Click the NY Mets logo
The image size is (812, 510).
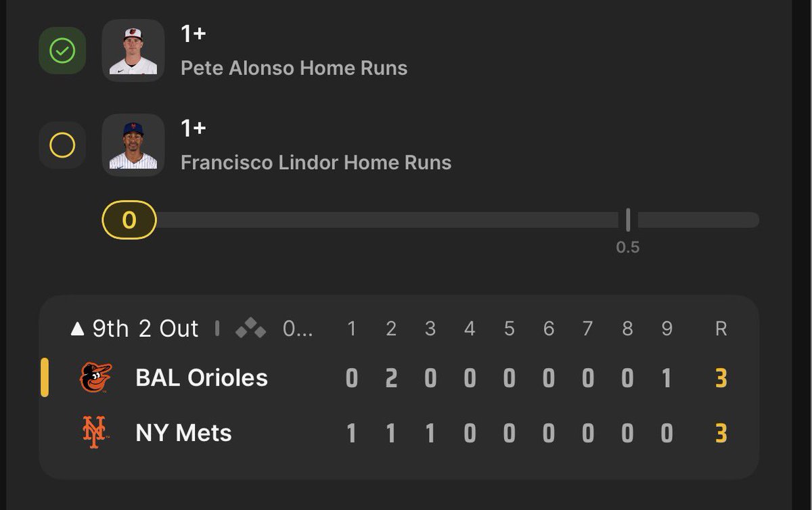95,433
